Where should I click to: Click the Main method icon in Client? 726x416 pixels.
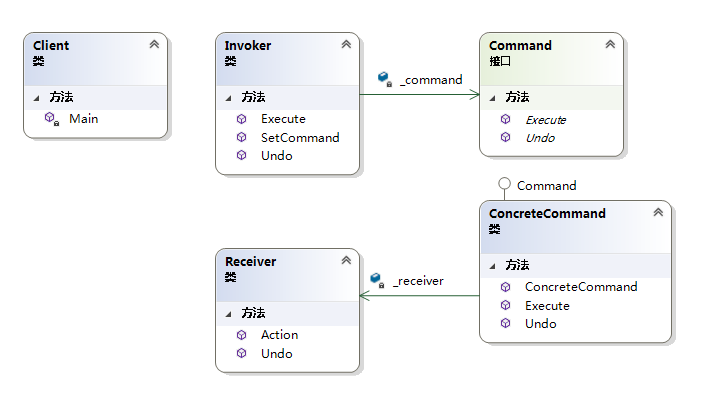[x=51, y=118]
